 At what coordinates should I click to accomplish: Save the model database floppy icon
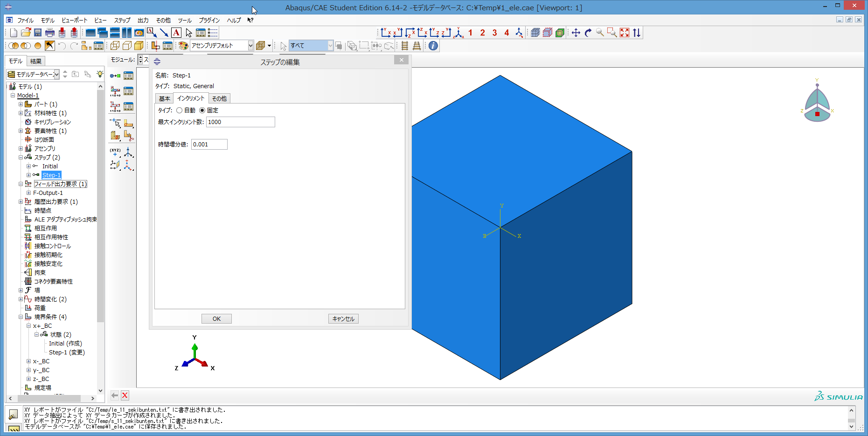(x=38, y=33)
